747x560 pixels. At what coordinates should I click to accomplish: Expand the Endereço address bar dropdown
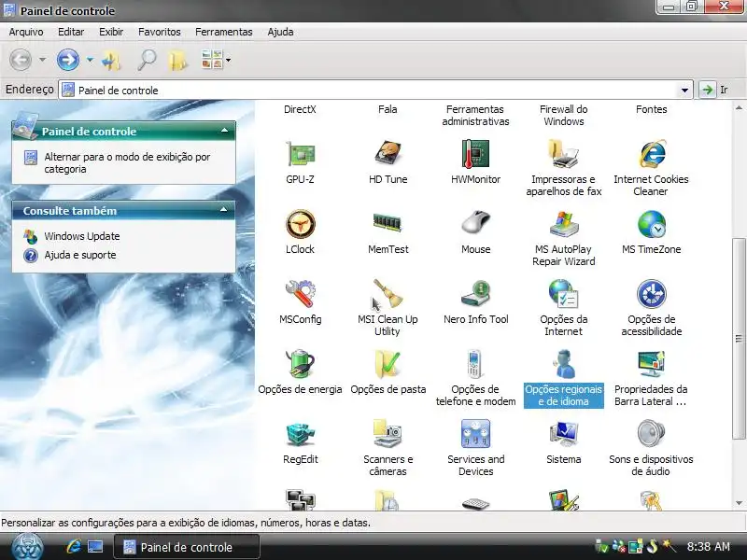684,90
